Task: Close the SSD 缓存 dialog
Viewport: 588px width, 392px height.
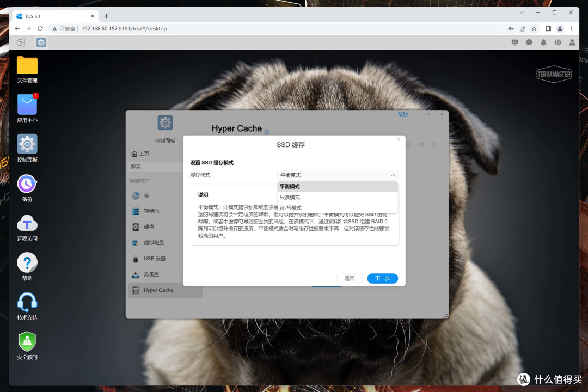Action: pyautogui.click(x=399, y=139)
